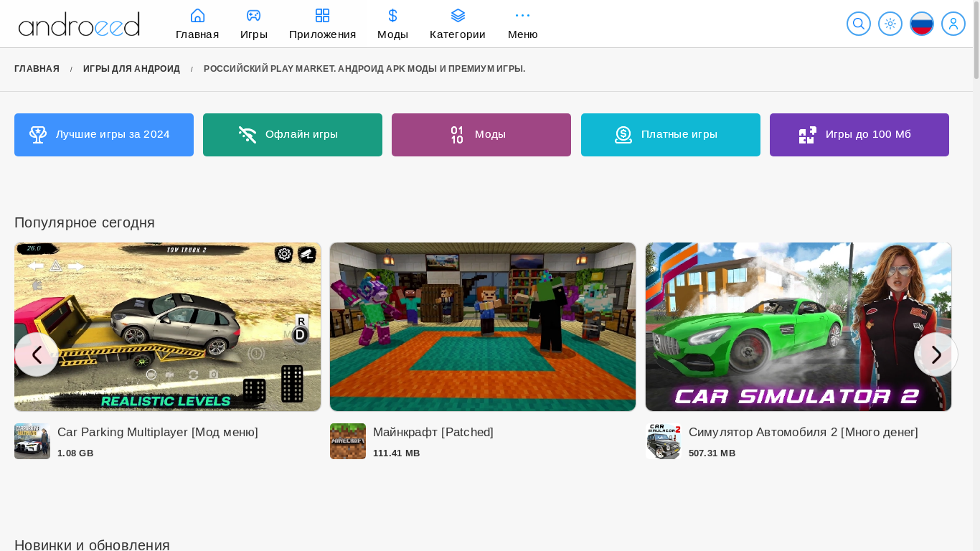Click the home icon above Главная
This screenshot has width=980, height=551.
[x=197, y=15]
